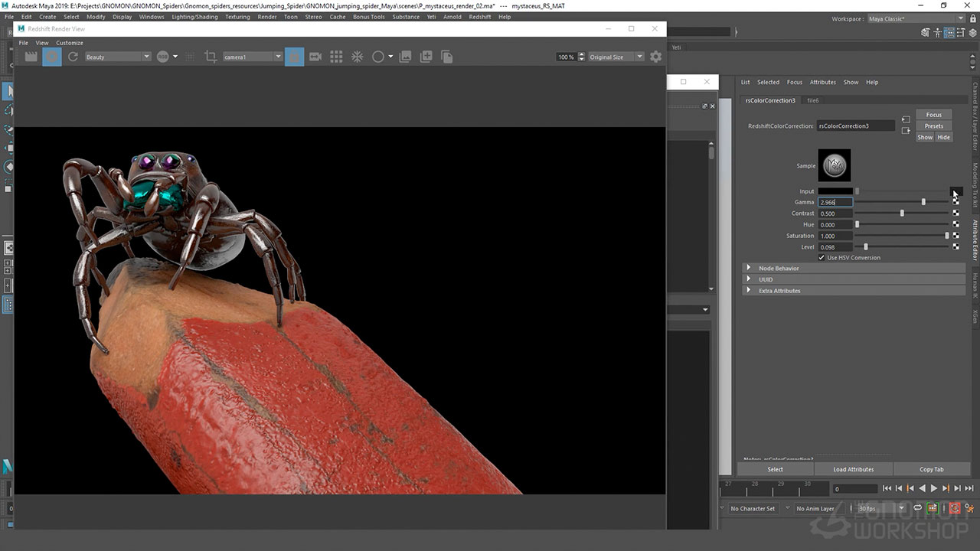Click the checker map button for Saturation

click(x=955, y=236)
